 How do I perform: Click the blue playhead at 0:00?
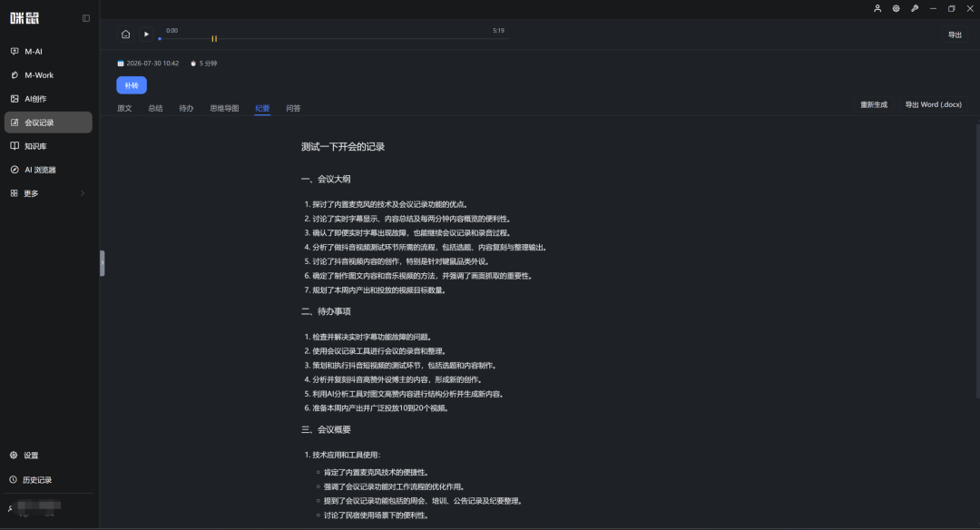click(160, 39)
